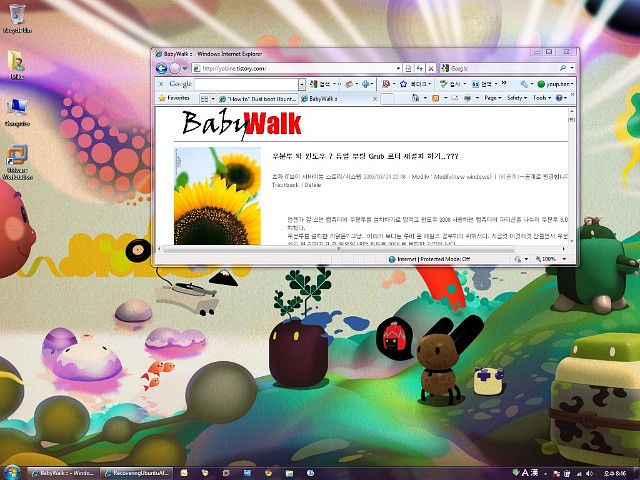Refresh the page with the refresh icon
This screenshot has height=480, width=640.
[419, 69]
